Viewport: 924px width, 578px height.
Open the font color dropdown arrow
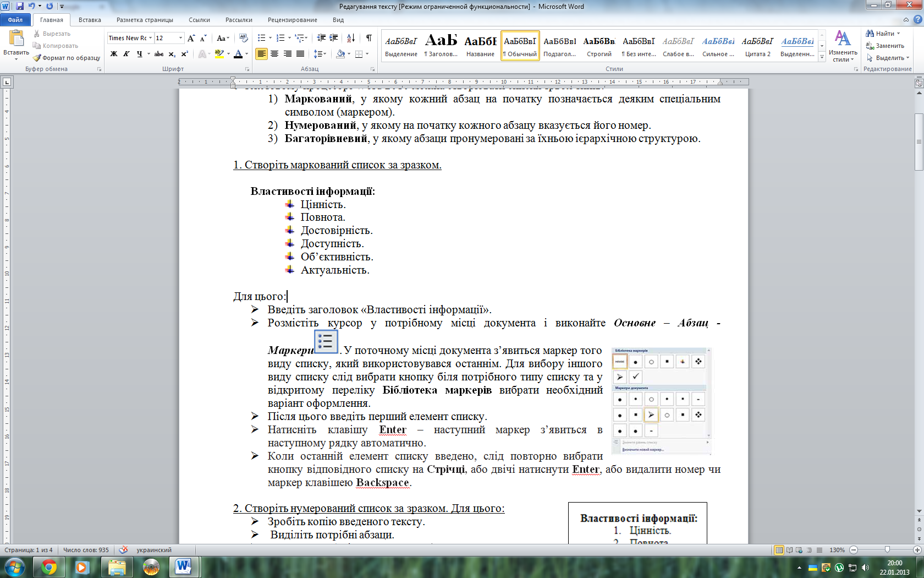[x=246, y=54]
